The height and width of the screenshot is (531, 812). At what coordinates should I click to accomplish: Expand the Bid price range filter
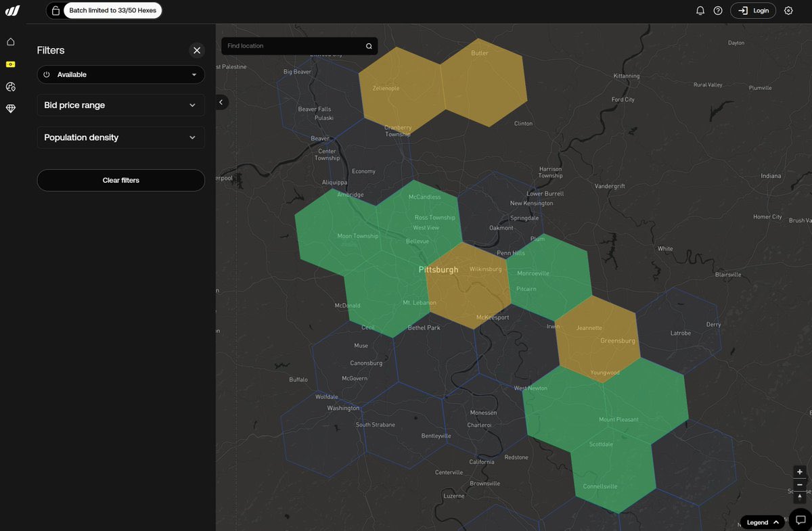point(120,106)
